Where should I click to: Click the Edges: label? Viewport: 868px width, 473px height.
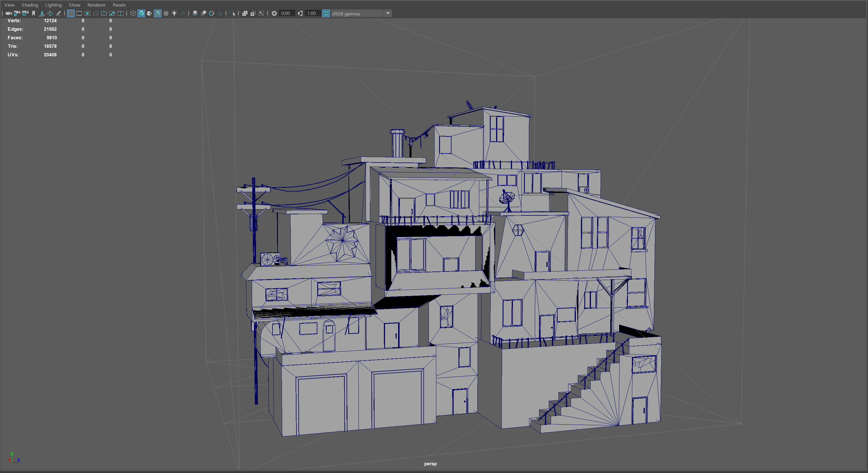(15, 29)
